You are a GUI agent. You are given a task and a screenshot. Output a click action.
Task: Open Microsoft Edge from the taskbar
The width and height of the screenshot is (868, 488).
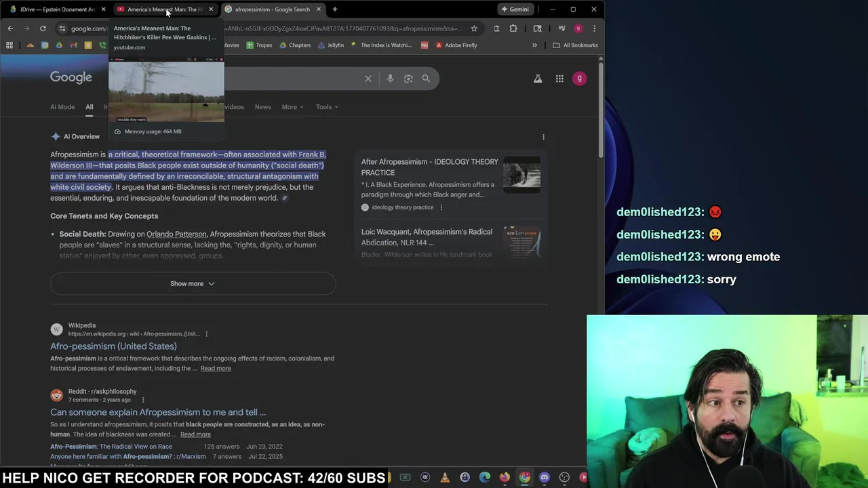click(x=485, y=477)
